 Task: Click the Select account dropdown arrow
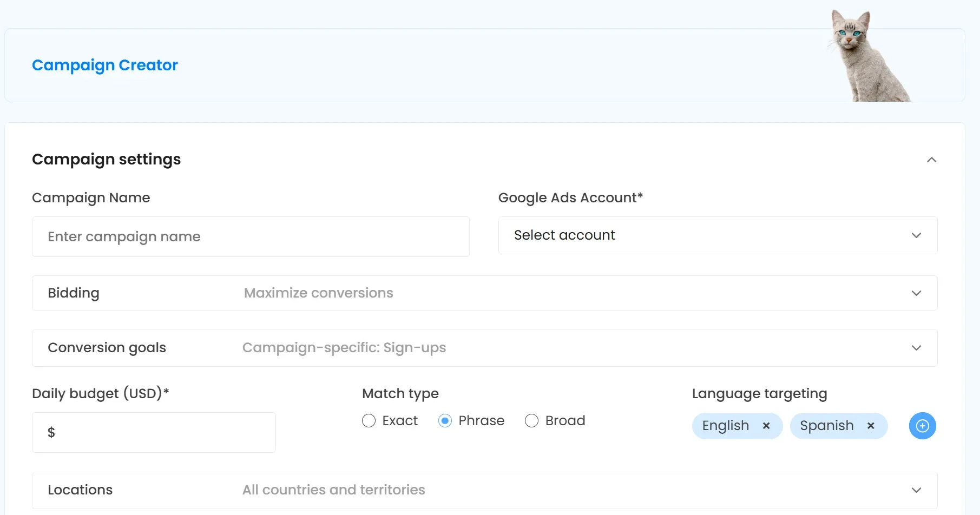[x=916, y=235]
